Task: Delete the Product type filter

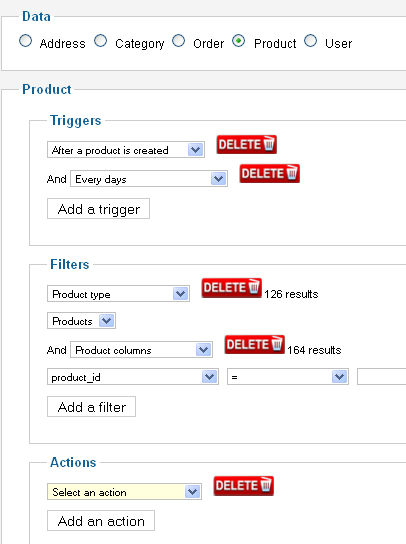Action: (x=231, y=288)
